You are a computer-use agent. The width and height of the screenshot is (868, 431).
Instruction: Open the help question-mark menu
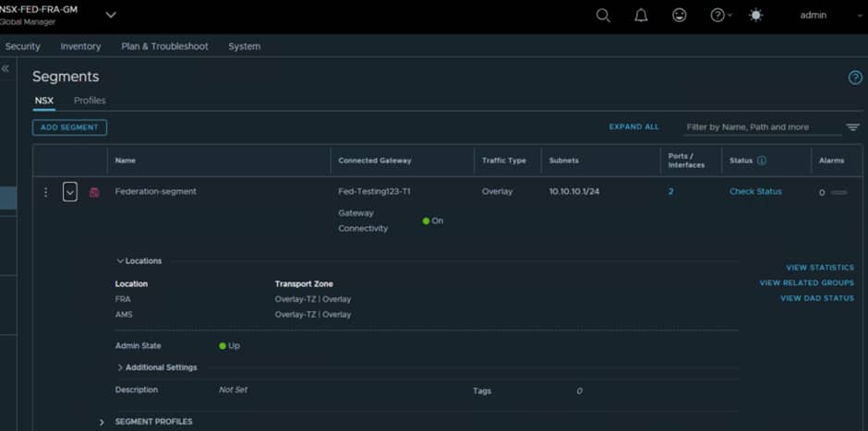coord(721,16)
